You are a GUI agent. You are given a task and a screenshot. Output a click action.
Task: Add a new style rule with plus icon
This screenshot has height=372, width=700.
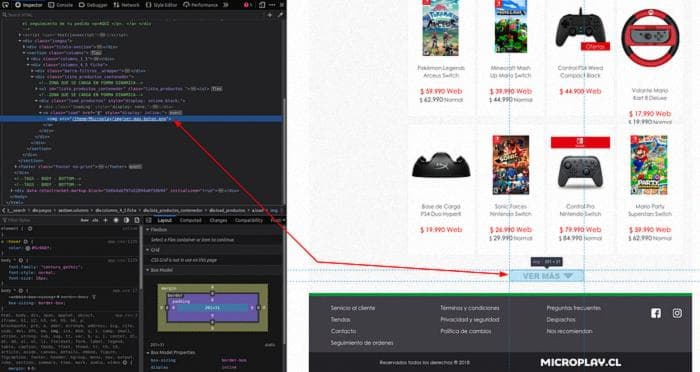[x=106, y=220]
